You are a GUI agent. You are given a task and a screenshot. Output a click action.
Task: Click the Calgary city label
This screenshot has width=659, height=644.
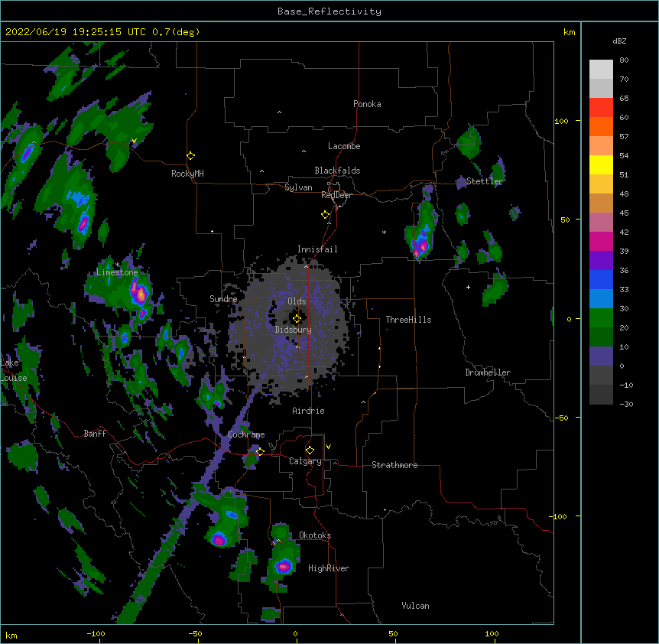pyautogui.click(x=305, y=461)
